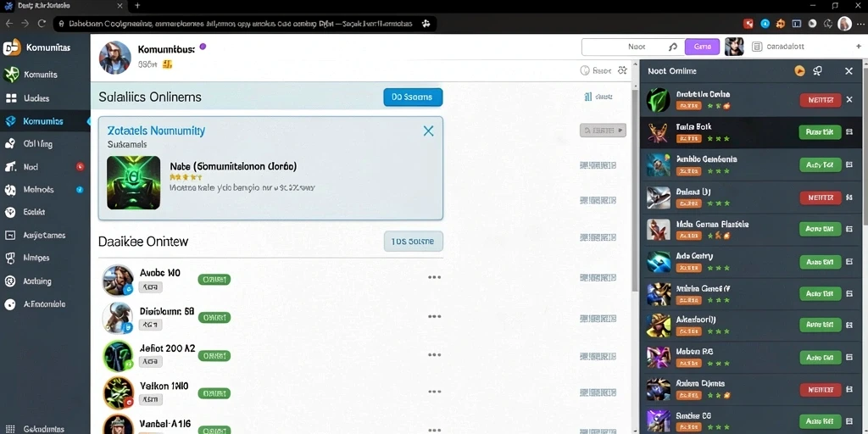Select the Komunitas tab in left sidebar

pos(44,121)
